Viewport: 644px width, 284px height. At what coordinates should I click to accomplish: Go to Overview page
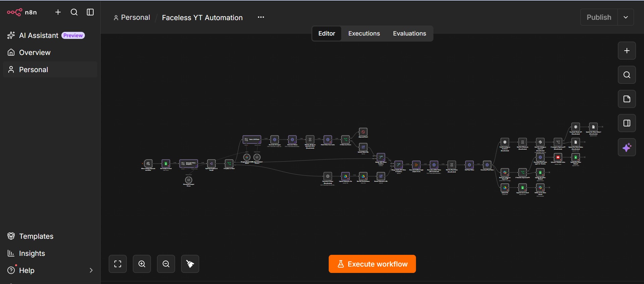click(50, 53)
